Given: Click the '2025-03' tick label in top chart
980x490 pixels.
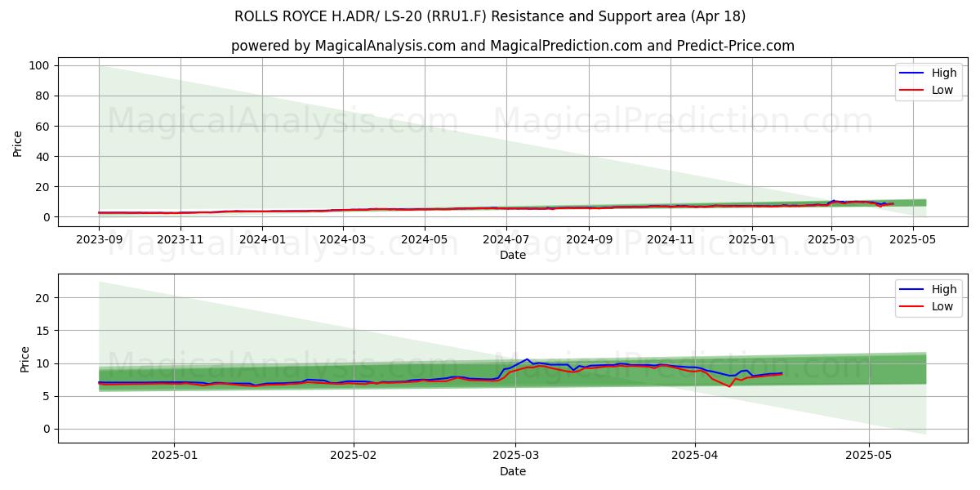Looking at the screenshot, I should point(831,240).
